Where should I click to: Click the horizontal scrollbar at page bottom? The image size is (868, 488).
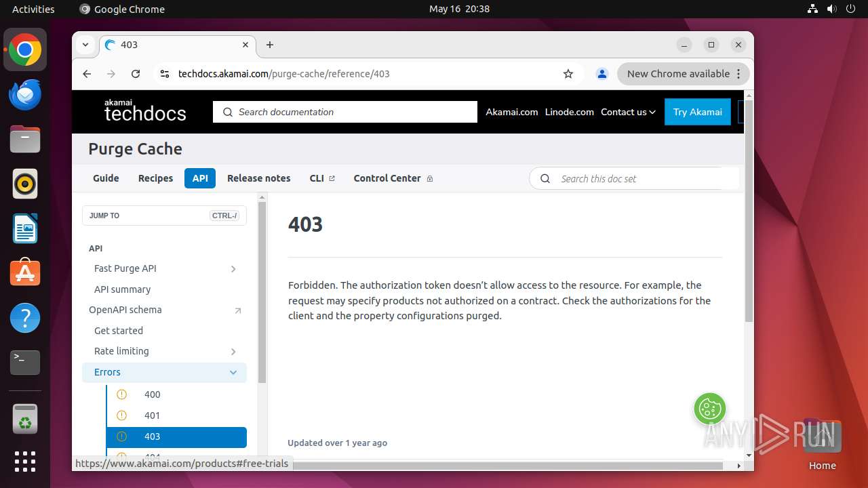[x=509, y=466]
